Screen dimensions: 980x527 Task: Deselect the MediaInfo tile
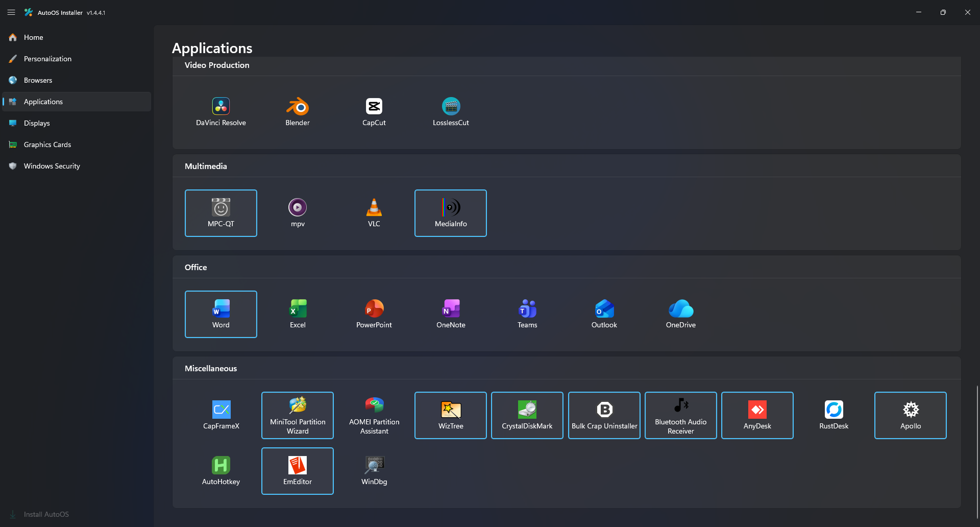pyautogui.click(x=451, y=213)
